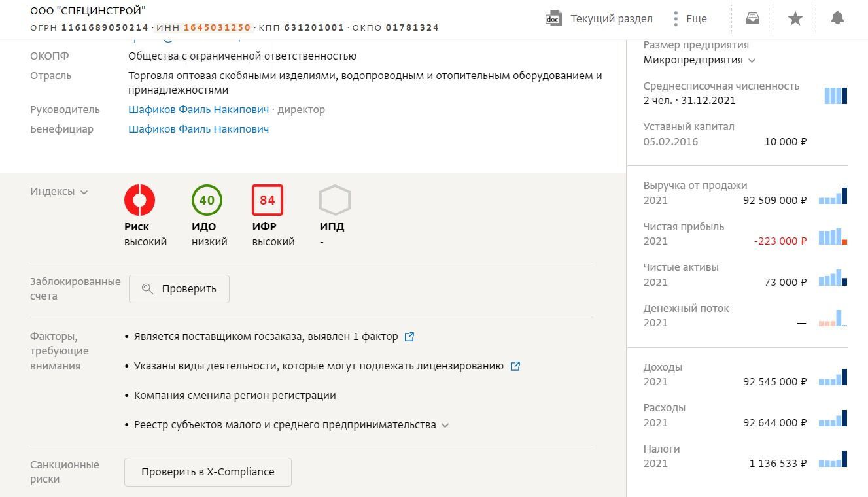The image size is (868, 497).
Task: Add company to favorites with star icon
Action: pos(795,18)
